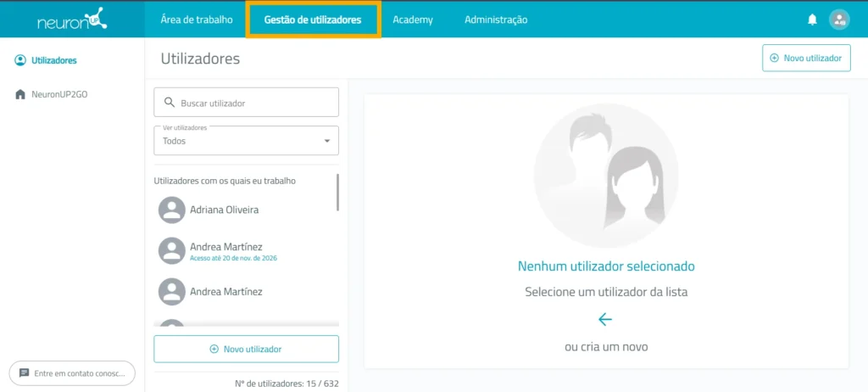Click Novo utilizador button below user list

coord(246,349)
